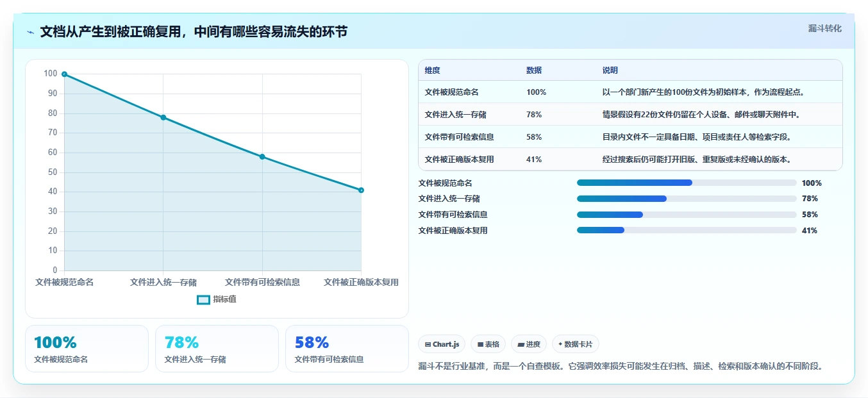This screenshot has height=398, width=868.
Task: Click the 41% label beside progress bar
Action: 810,231
